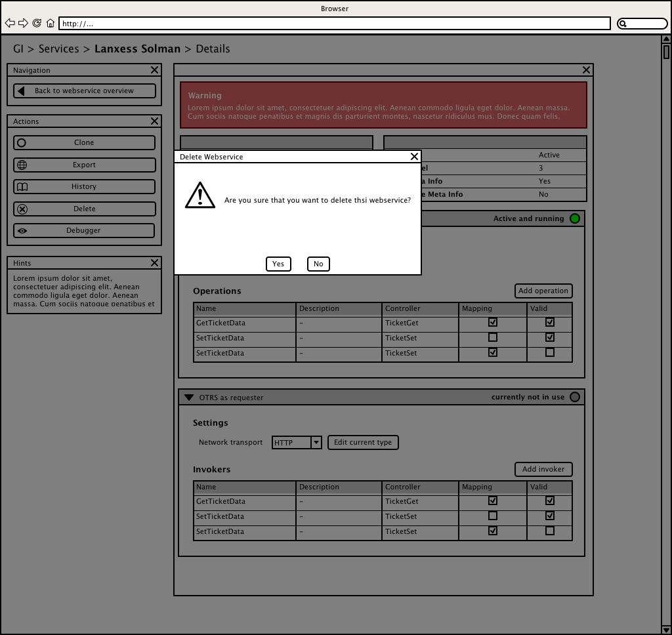Click the browser back arrow icon

coord(10,24)
